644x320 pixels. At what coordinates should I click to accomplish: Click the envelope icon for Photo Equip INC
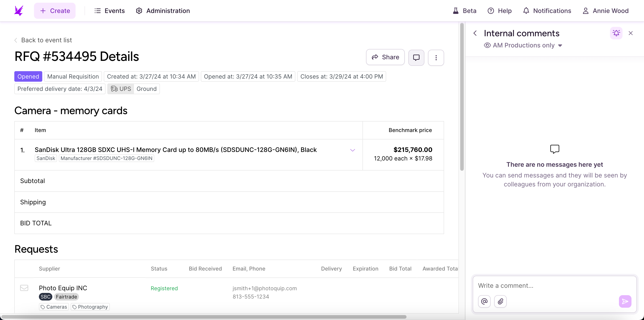point(24,288)
